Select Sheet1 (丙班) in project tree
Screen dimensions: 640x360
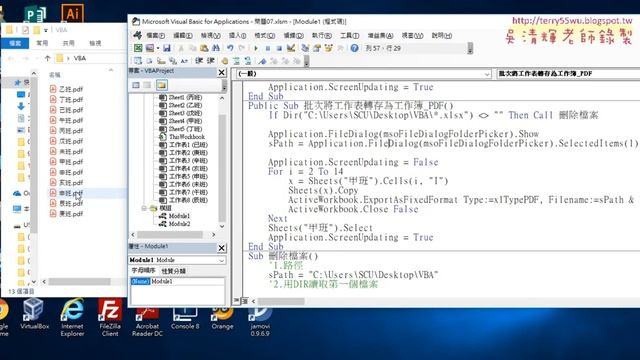point(185,98)
